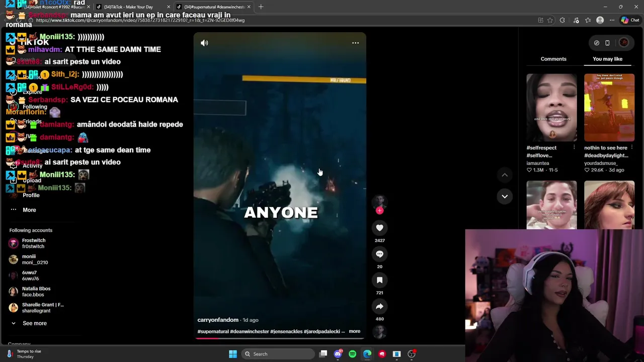Viewport: 644px width, 362px height.
Task: Open the #jaredpadalecki hashtag link
Action: tap(321, 331)
